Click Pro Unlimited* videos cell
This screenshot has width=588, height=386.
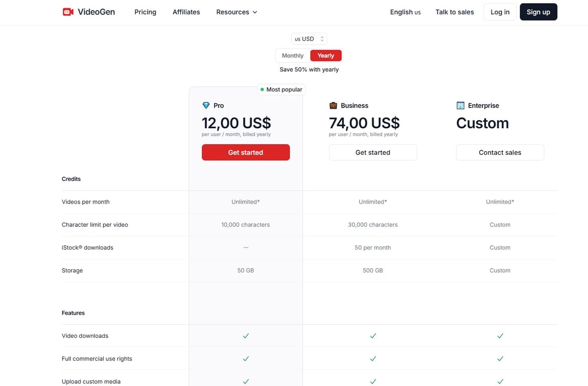pos(246,202)
